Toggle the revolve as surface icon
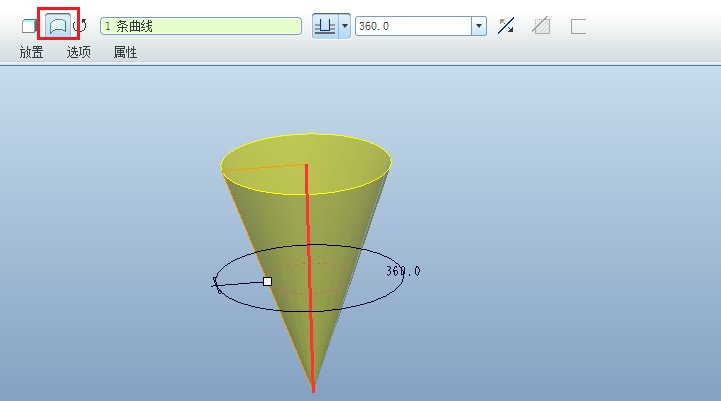 pos(58,26)
